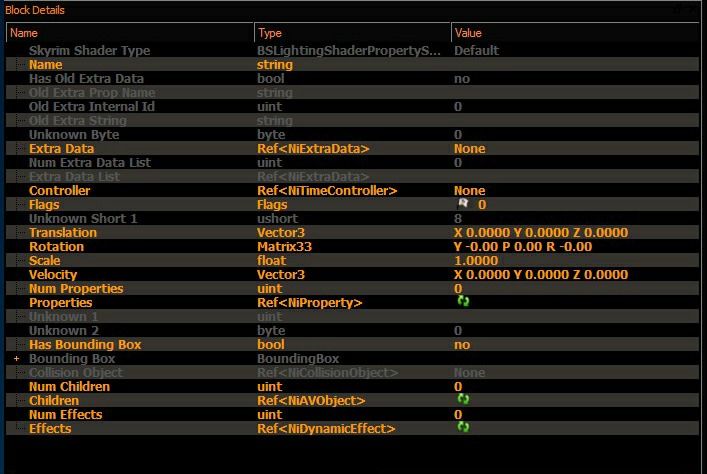Screen dimensions: 707x474
Task: Open the Skyrim Shader Type Default value
Action: (476, 51)
